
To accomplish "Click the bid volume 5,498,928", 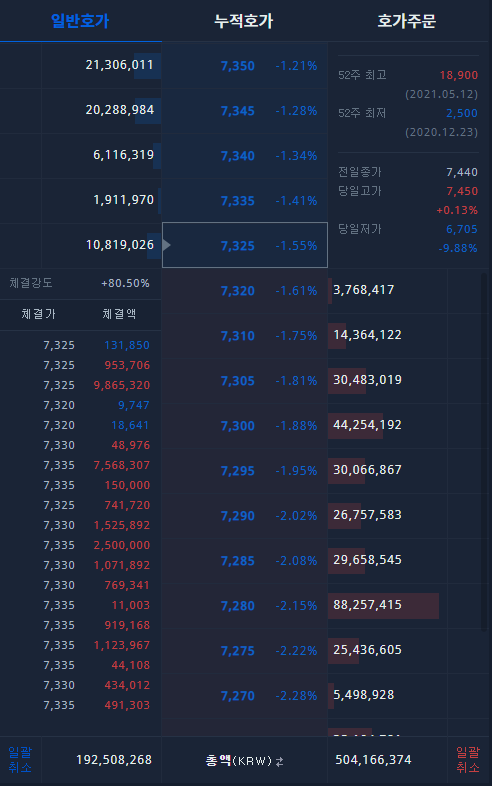I will [364, 696].
